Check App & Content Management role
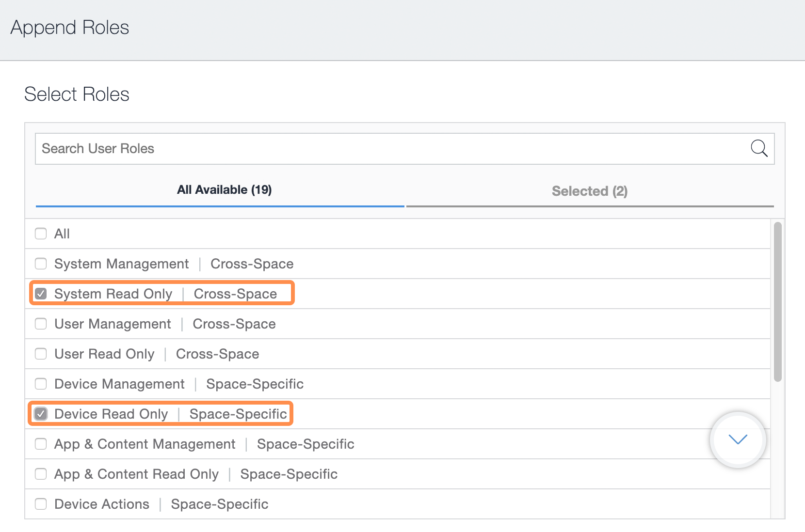The width and height of the screenshot is (805, 532). point(40,444)
